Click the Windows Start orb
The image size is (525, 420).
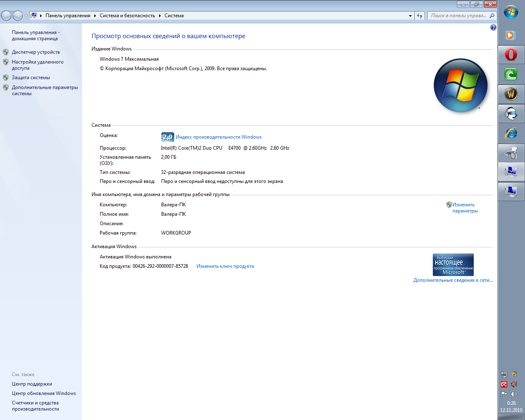tap(511, 12)
